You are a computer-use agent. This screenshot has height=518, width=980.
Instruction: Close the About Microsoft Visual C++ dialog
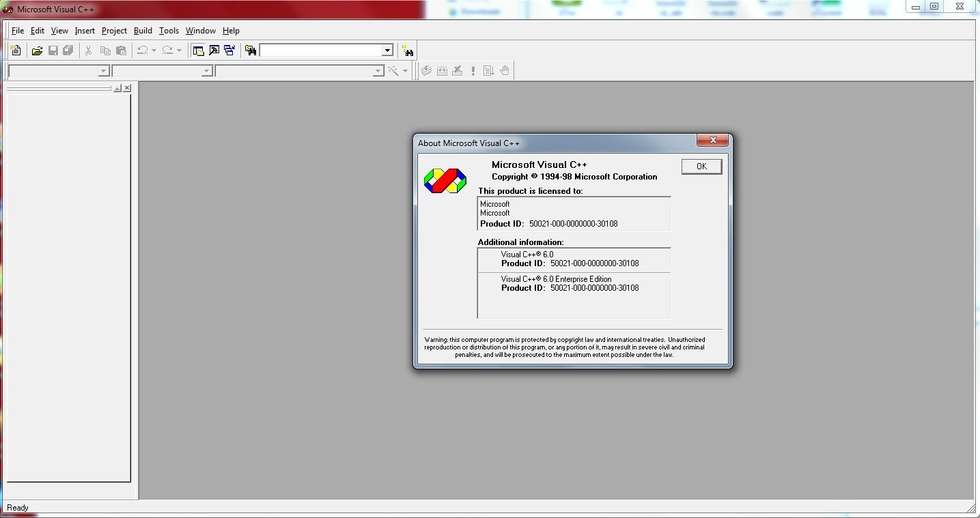[x=712, y=140]
